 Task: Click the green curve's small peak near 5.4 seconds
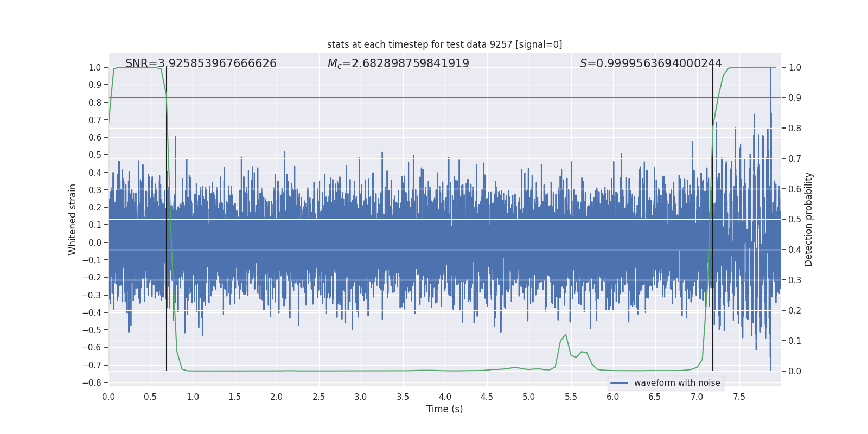point(565,335)
